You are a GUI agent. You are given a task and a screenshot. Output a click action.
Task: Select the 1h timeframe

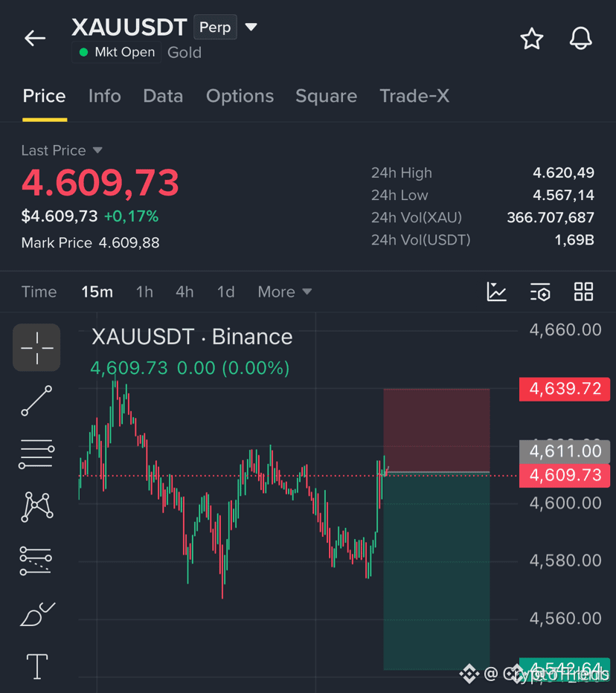point(144,291)
